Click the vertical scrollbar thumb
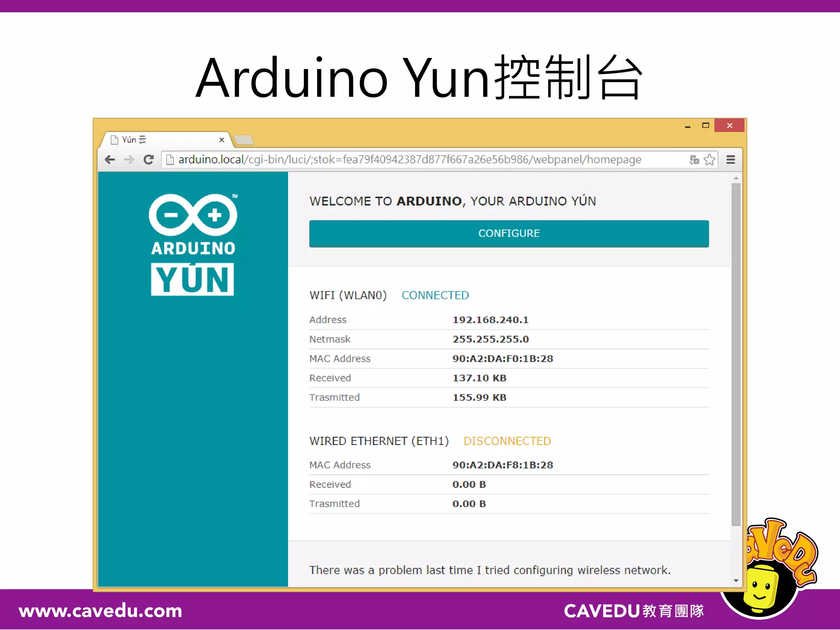 (x=736, y=355)
